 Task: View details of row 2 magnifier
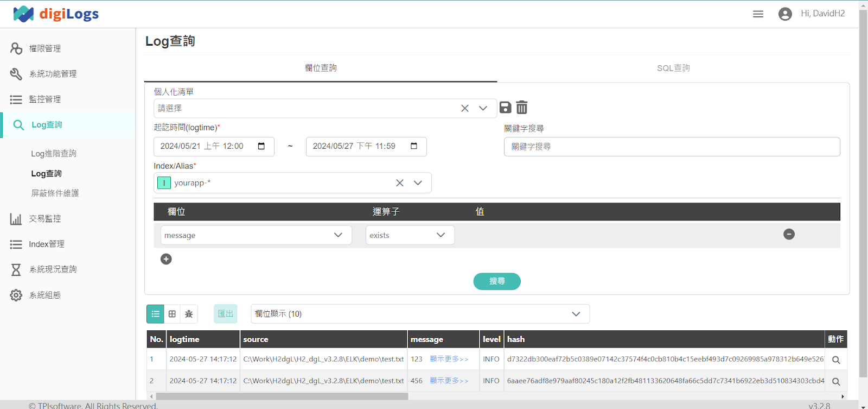pyautogui.click(x=836, y=381)
